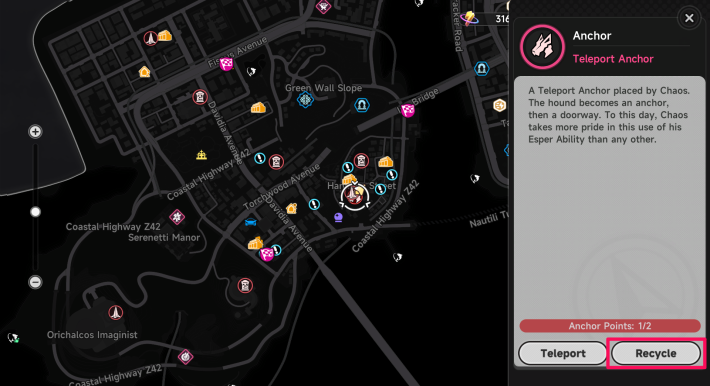Click the Orichalcos Imaginist label
This screenshot has height=386, width=710.
[x=92, y=335]
